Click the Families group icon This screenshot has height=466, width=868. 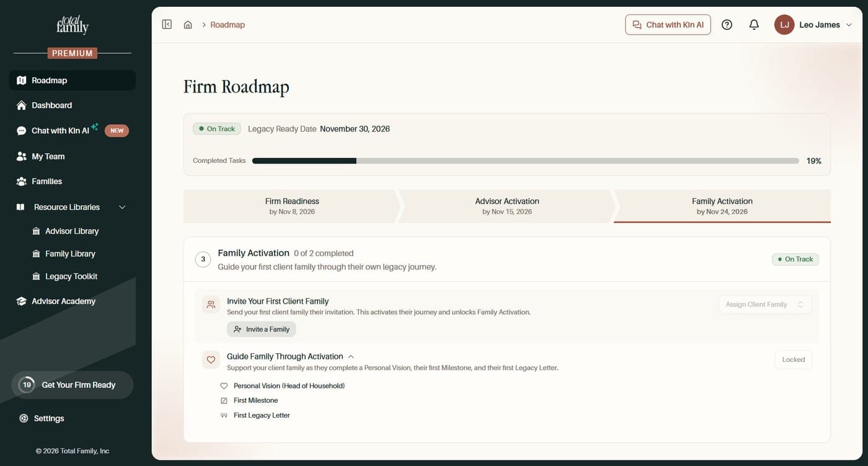(22, 182)
